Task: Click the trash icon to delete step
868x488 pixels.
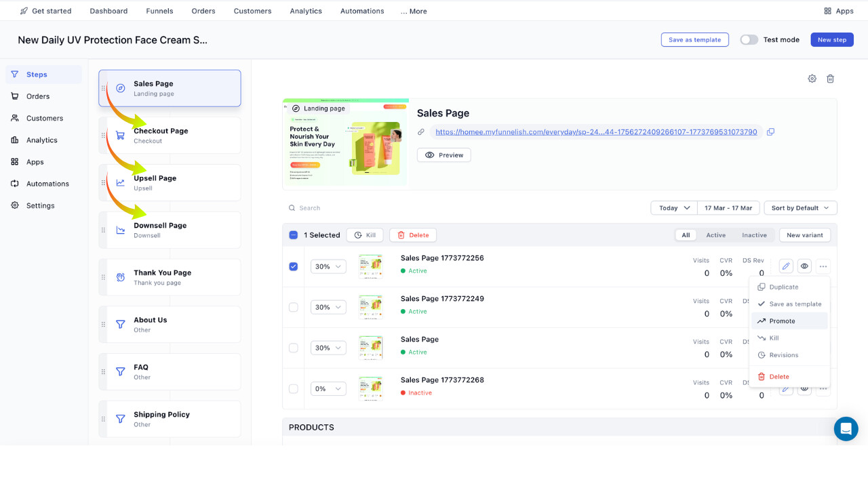Action: (830, 79)
